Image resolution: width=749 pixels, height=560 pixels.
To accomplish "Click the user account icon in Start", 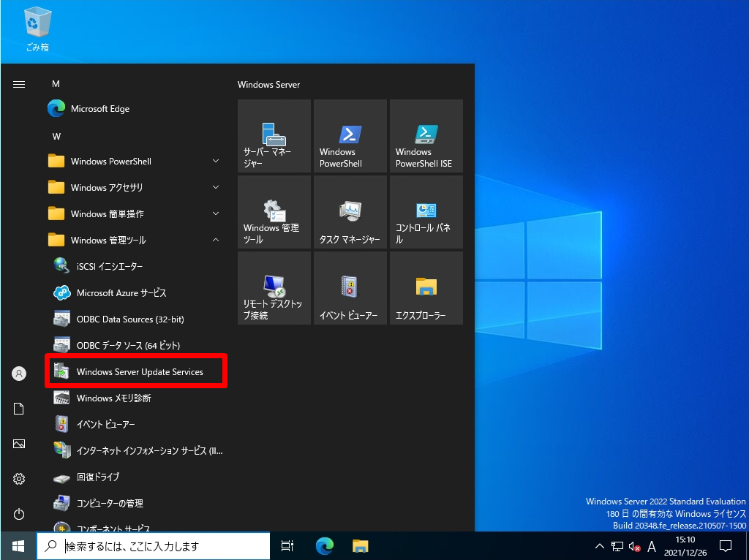I will tap(18, 374).
